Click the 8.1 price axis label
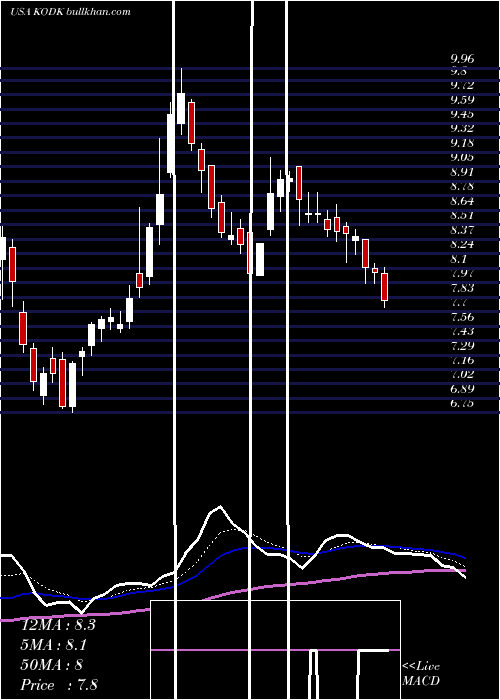Screen dimensions: 500x700 [459, 259]
